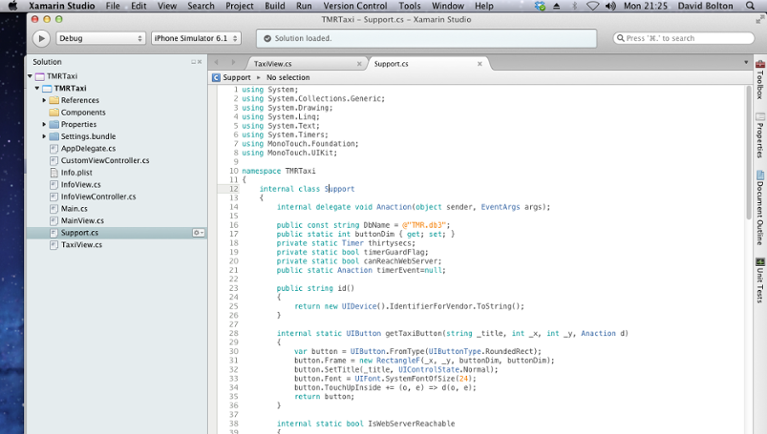767x434 pixels.
Task: Close the TaxiView.cs tab
Action: click(x=359, y=64)
